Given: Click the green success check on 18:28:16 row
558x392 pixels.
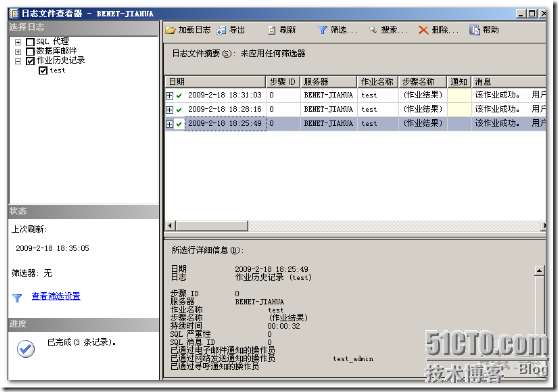Looking at the screenshot, I should 179,110.
